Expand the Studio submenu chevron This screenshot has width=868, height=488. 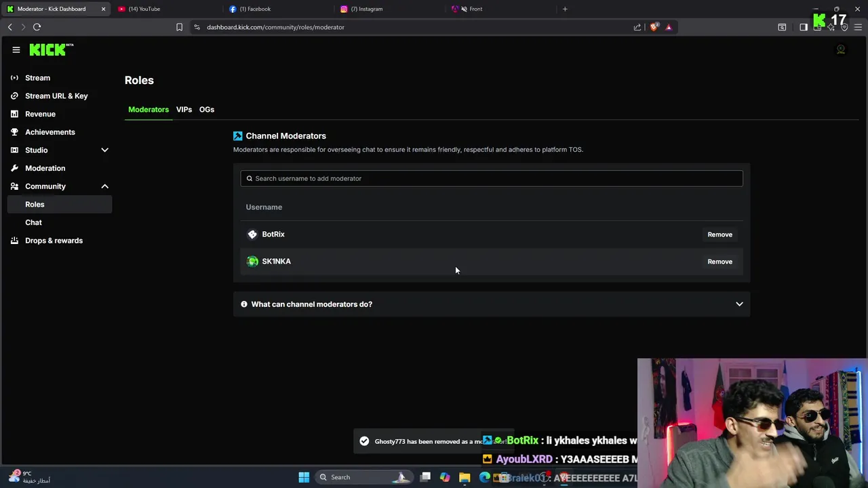[104, 150]
